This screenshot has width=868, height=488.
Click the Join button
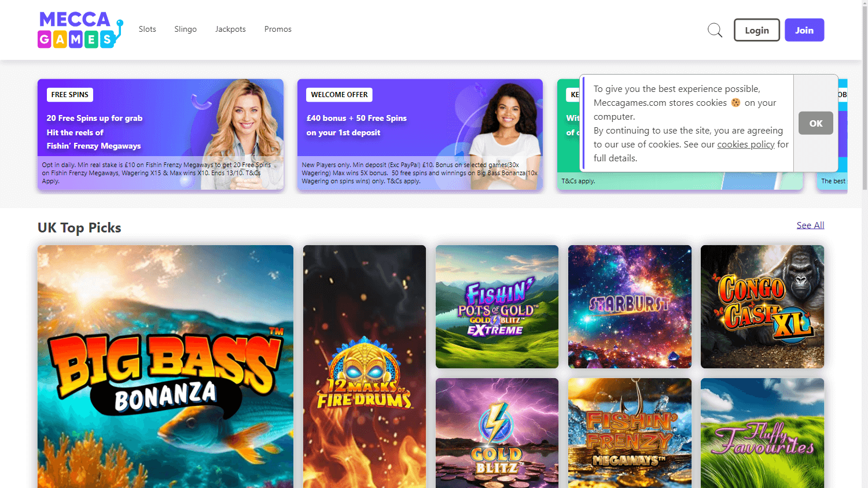pyautogui.click(x=804, y=30)
